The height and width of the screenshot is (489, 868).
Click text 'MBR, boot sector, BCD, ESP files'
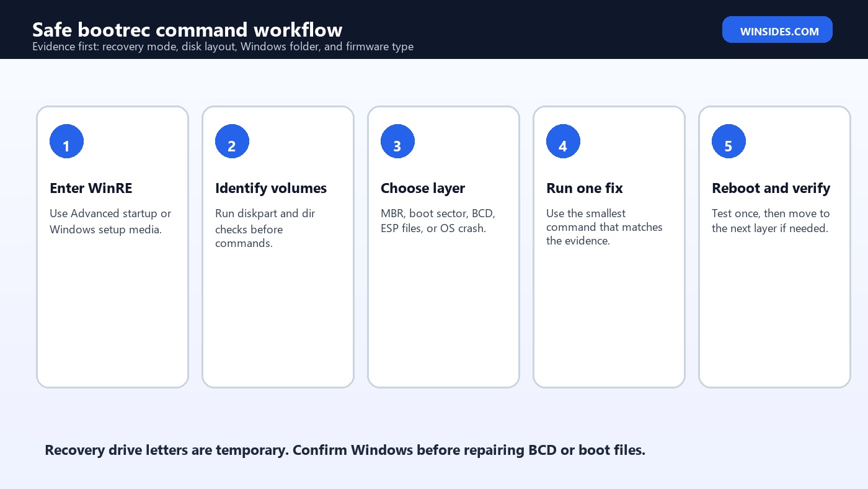point(438,221)
